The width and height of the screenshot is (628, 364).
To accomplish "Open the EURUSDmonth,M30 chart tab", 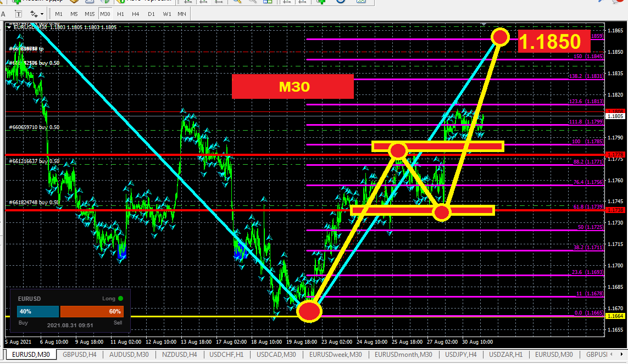I will 403,355.
